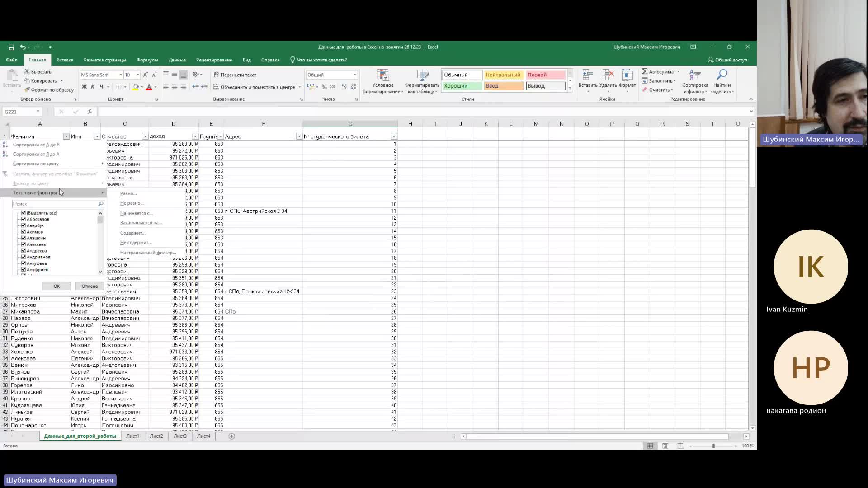Uncheck the Авербух checkbox

click(24, 225)
